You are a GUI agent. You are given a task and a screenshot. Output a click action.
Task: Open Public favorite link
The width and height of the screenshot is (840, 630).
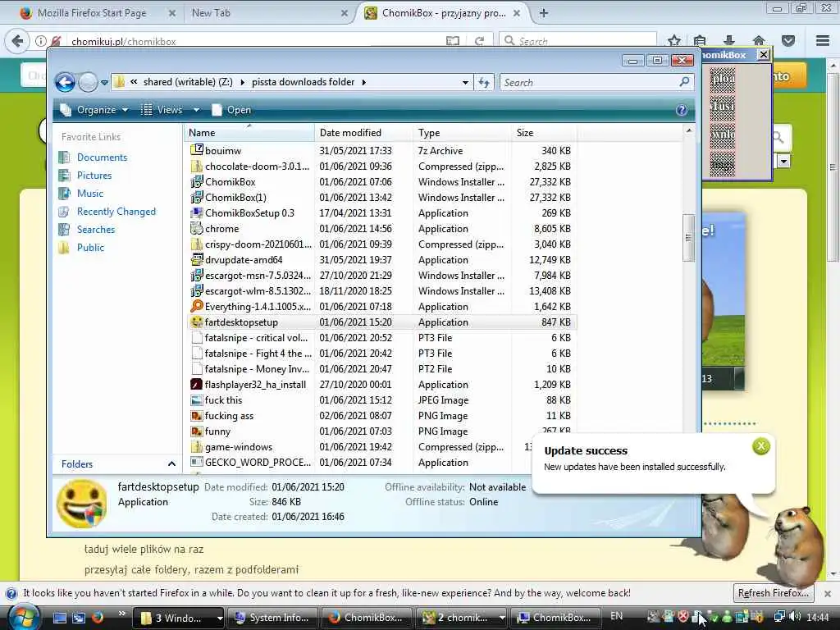90,248
